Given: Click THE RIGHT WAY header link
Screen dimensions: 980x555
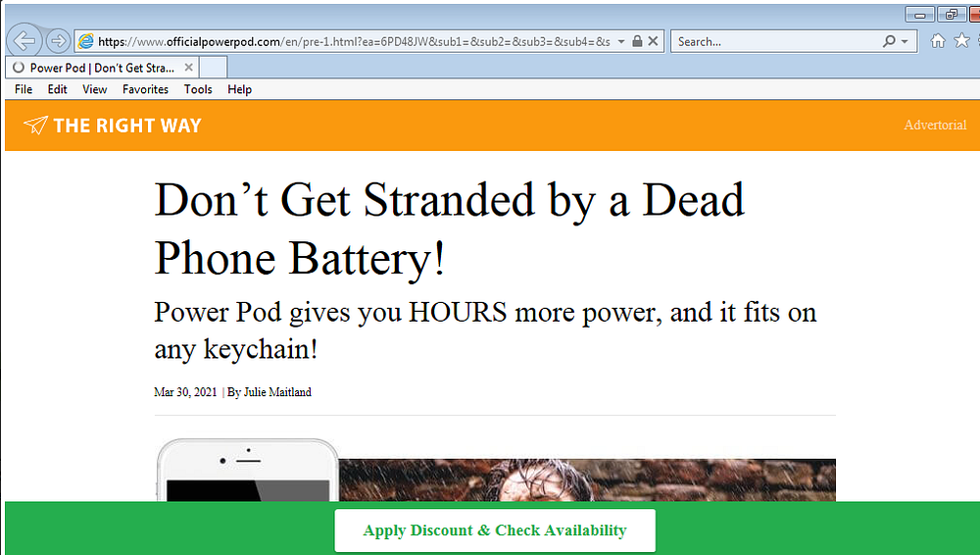Looking at the screenshot, I should [126, 126].
